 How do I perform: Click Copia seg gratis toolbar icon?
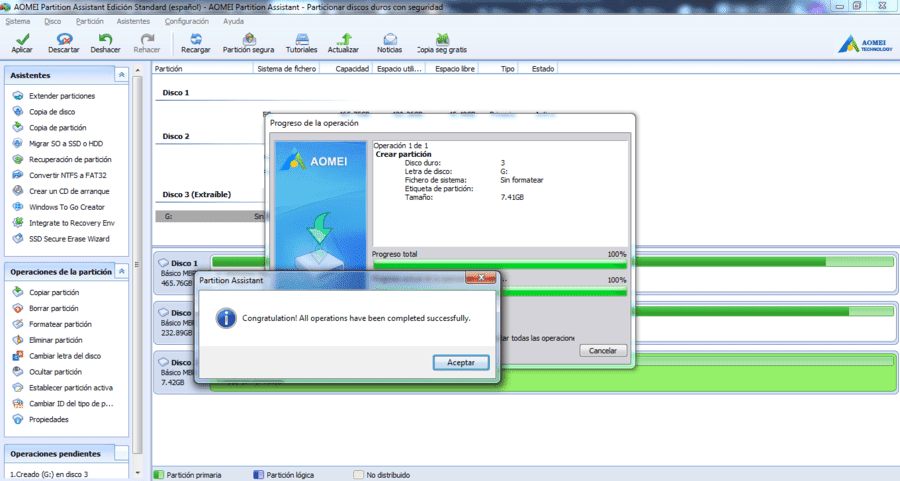pos(442,39)
